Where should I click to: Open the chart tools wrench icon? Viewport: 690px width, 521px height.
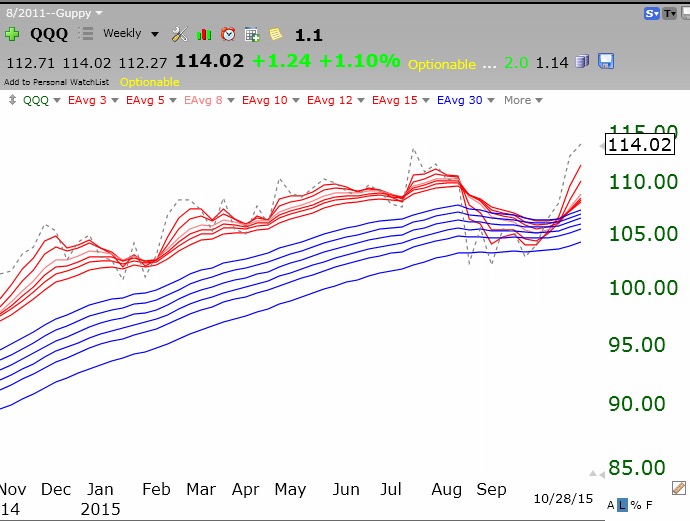[x=179, y=34]
